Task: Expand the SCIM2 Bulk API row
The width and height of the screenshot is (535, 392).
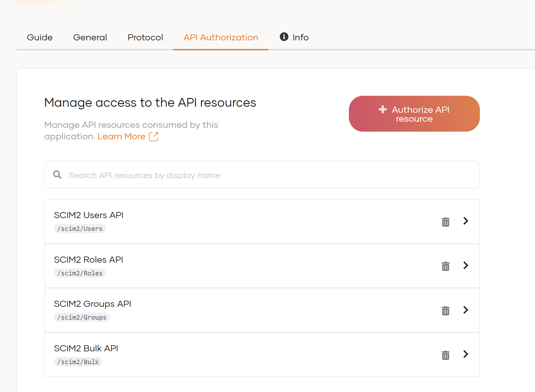Action: (x=466, y=354)
